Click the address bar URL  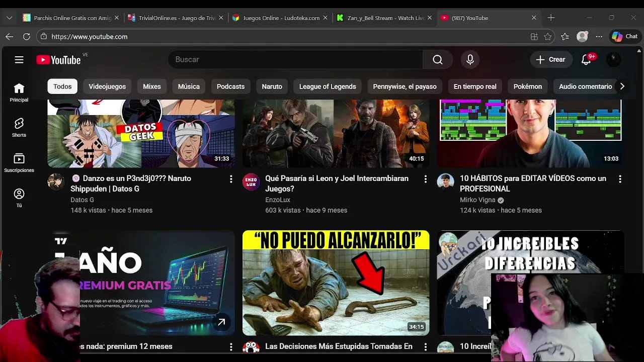click(x=90, y=37)
